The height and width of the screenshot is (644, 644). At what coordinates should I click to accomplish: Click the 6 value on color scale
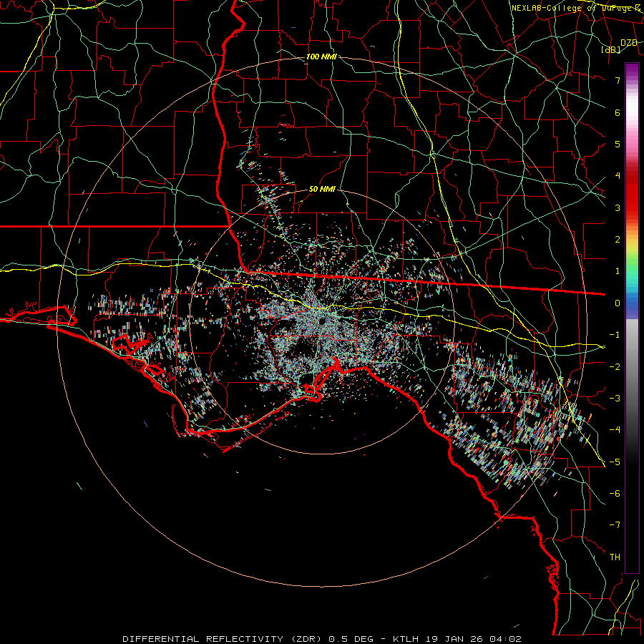(618, 112)
